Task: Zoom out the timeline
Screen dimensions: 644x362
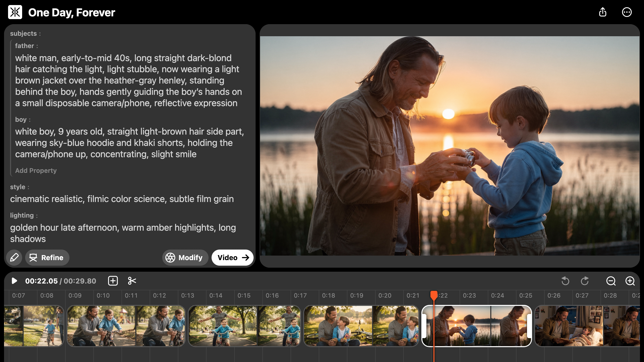Action: [611, 281]
